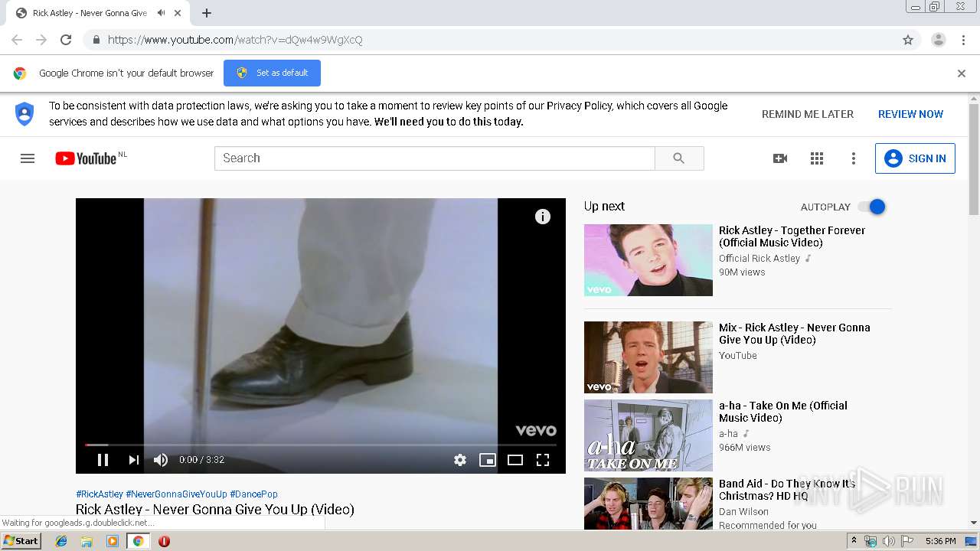The image size is (980, 551).
Task: Open Together Forever thumbnail
Action: pyautogui.click(x=648, y=260)
